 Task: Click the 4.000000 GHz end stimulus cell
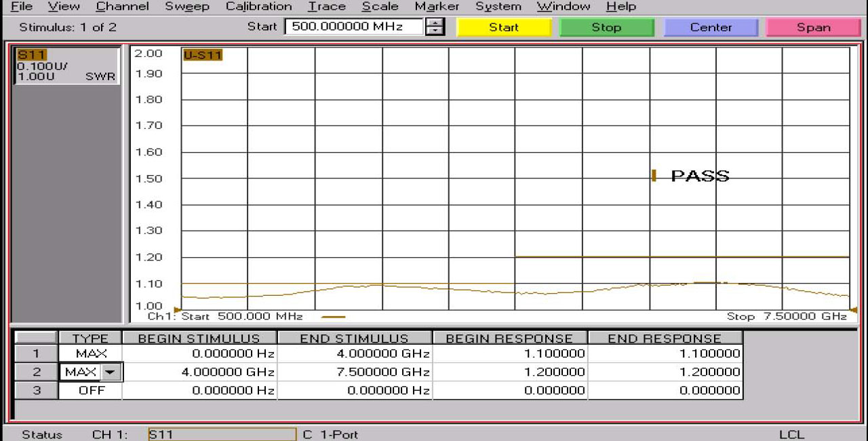pyautogui.click(x=355, y=353)
